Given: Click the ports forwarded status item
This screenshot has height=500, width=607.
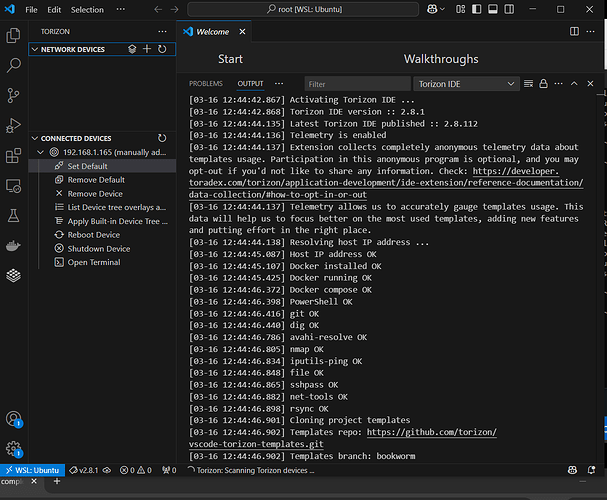Looking at the screenshot, I should tap(169, 470).
